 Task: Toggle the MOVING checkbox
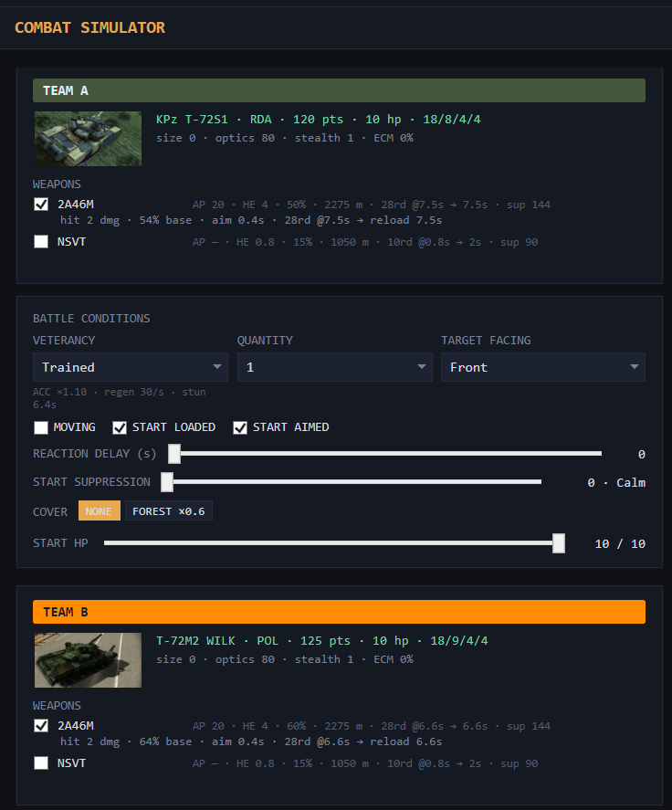click(x=41, y=427)
